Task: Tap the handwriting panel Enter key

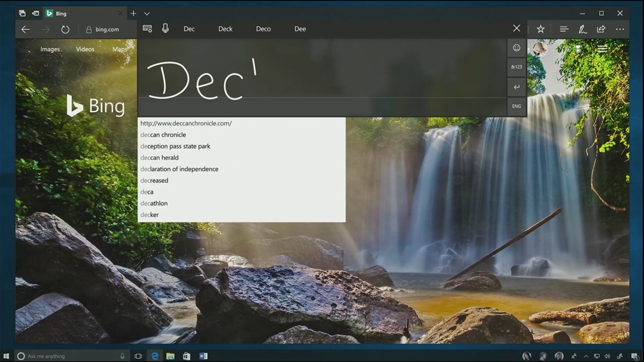Action: [517, 87]
